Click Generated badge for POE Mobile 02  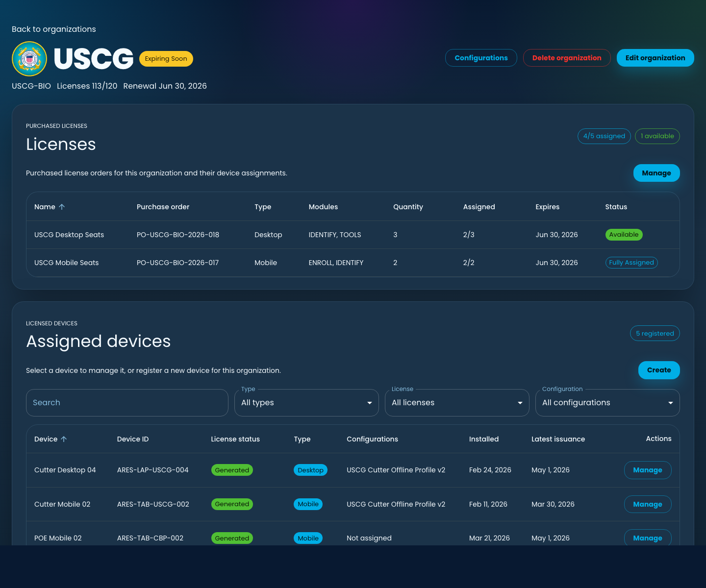point(232,538)
